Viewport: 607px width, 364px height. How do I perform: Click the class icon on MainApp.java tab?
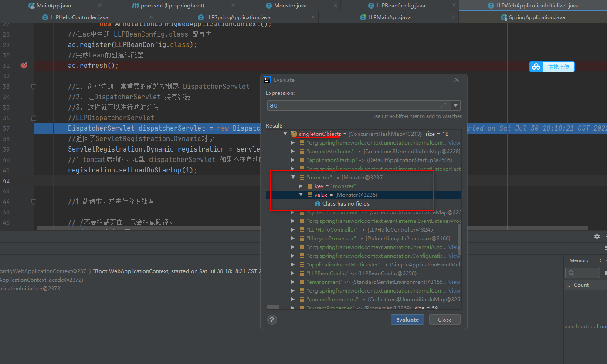coord(31,6)
